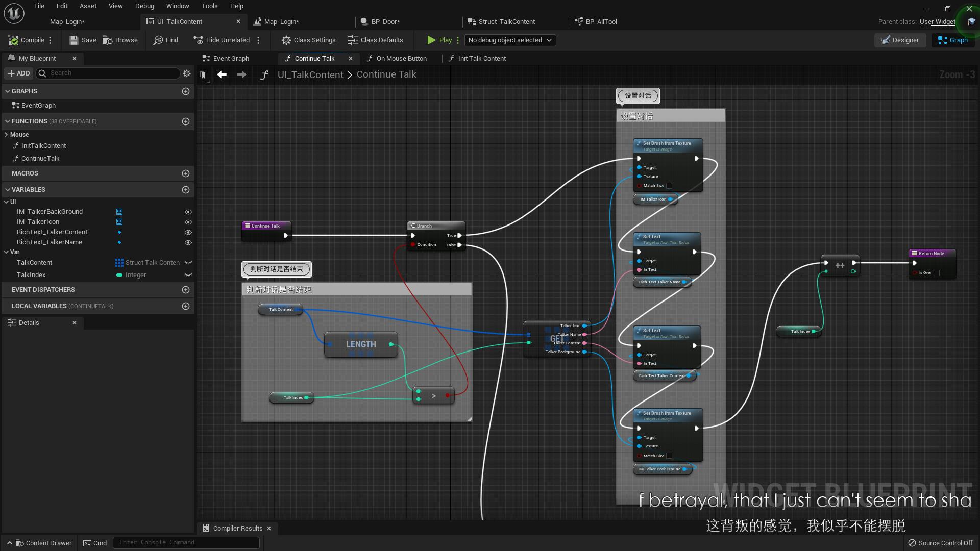Open Browse to asset in content browser

[108, 40]
